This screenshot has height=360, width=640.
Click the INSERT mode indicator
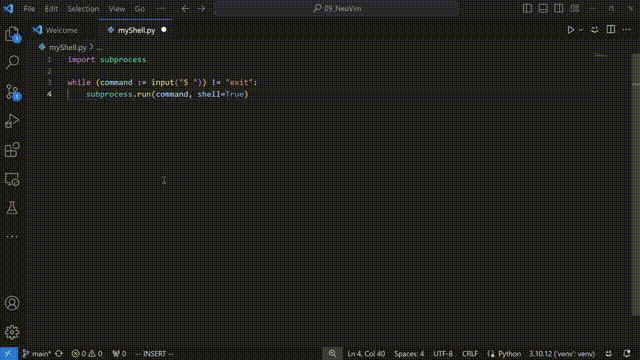pyautogui.click(x=154, y=353)
